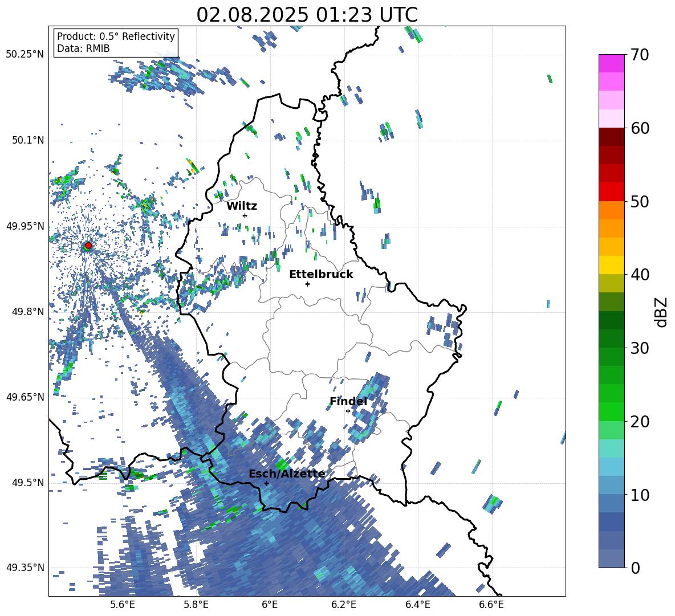Click the orange color band above 50
675x616 pixels.
(611, 210)
